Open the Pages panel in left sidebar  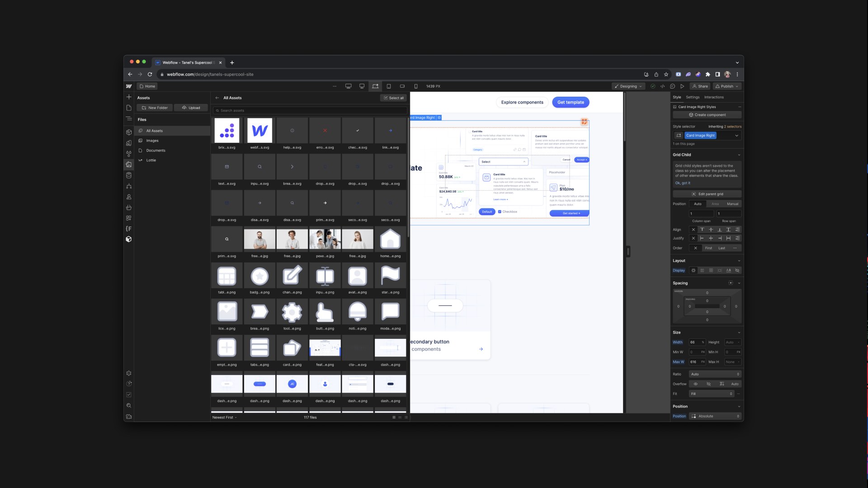point(129,108)
